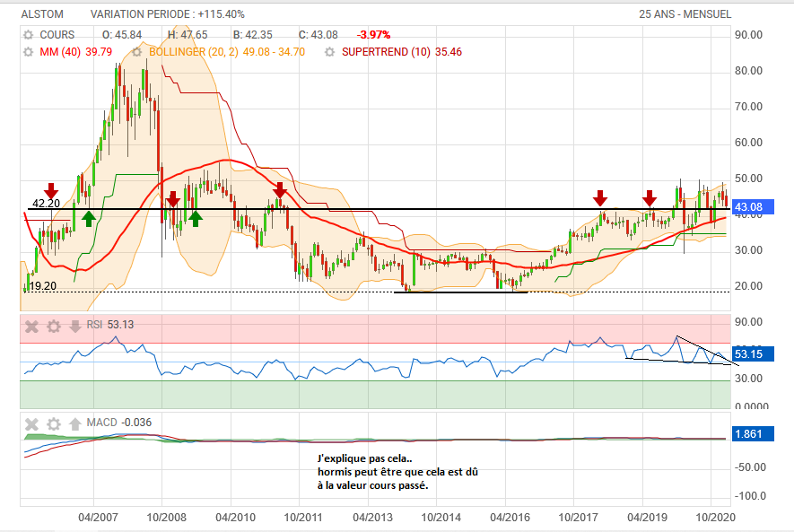The height and width of the screenshot is (532, 794).
Task: Click the 10/2020 date axis label
Action: [716, 518]
